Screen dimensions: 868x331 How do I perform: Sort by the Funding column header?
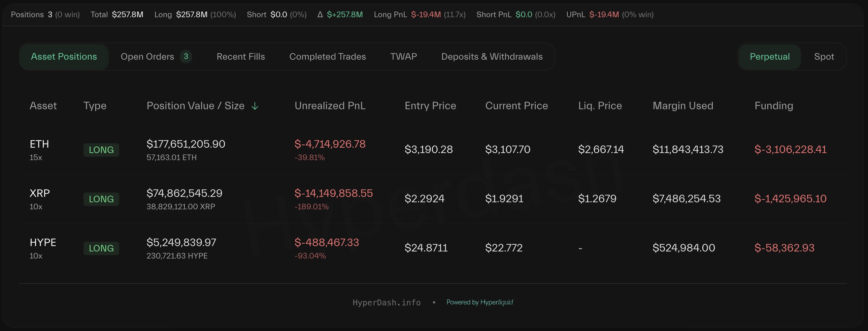[x=774, y=106]
